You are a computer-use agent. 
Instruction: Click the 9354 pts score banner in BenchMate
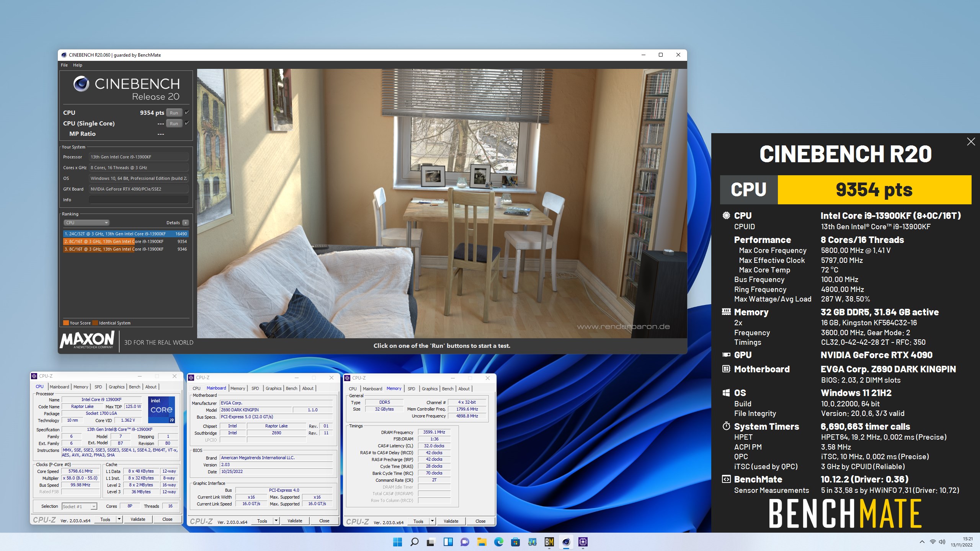point(874,189)
